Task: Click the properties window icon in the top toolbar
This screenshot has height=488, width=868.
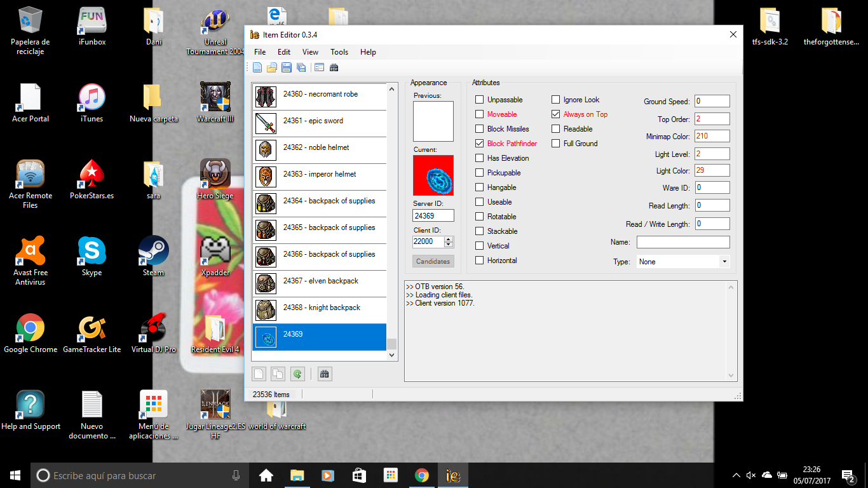Action: pos(319,67)
